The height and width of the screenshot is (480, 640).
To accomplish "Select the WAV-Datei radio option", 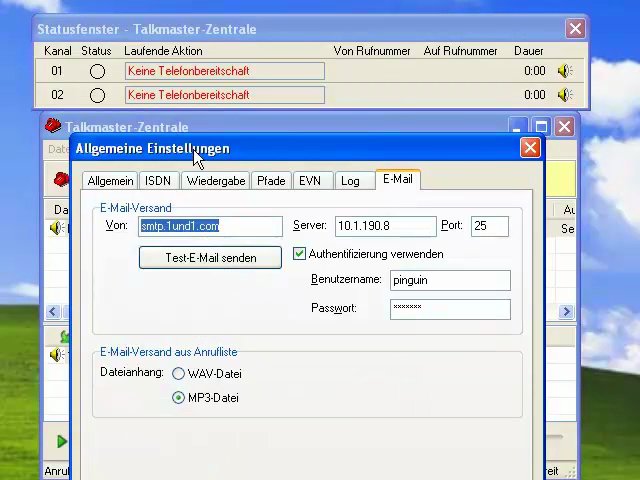I will (x=178, y=374).
